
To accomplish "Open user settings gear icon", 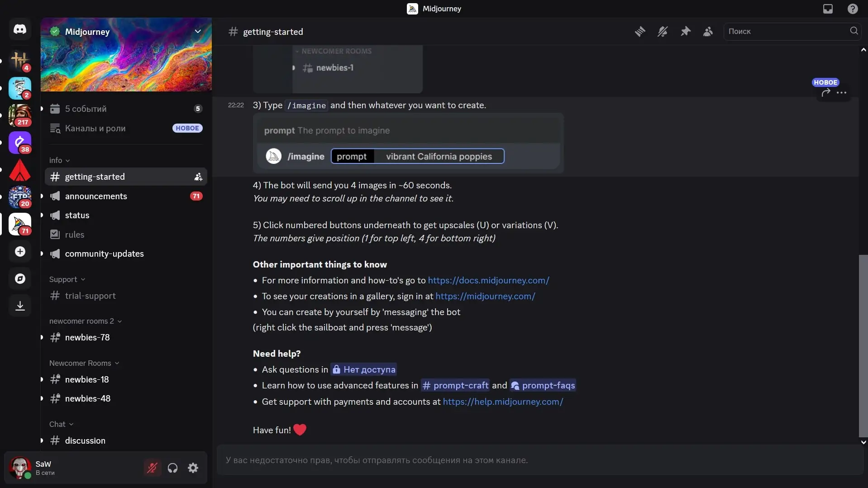I will [x=193, y=468].
